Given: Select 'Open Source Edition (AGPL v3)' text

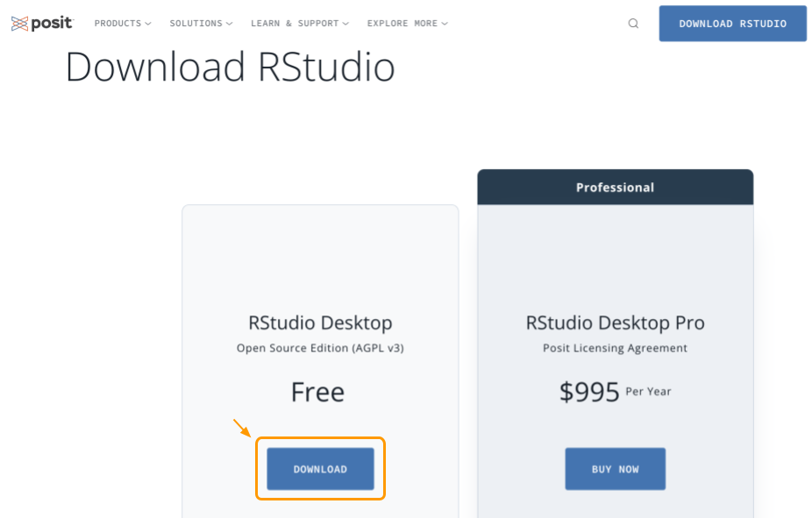Looking at the screenshot, I should (x=320, y=348).
